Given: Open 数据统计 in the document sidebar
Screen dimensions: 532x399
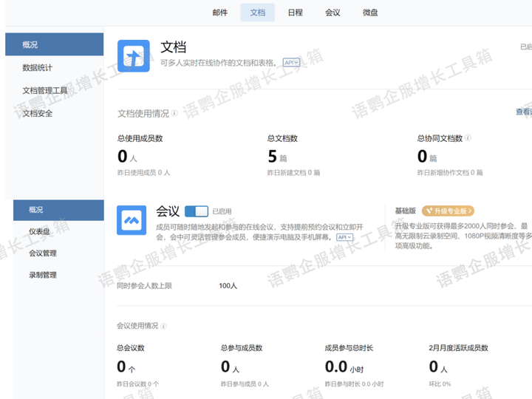Looking at the screenshot, I should point(38,68).
